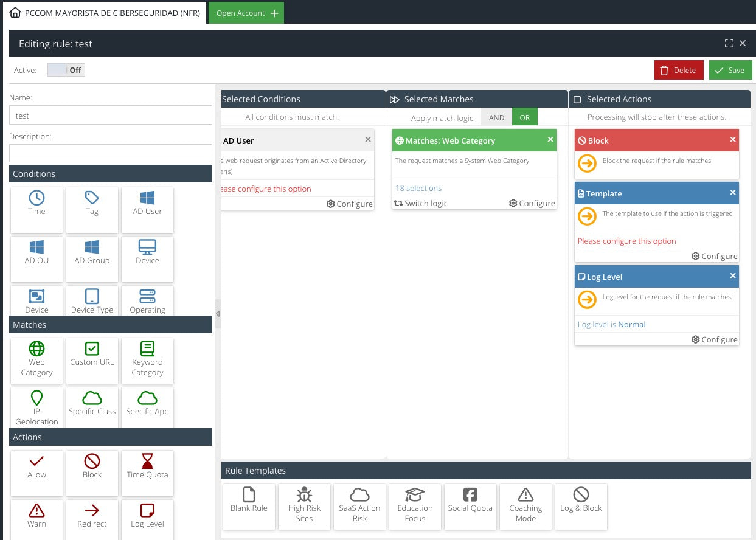Collapse the left panel with arrow handle

(x=218, y=314)
